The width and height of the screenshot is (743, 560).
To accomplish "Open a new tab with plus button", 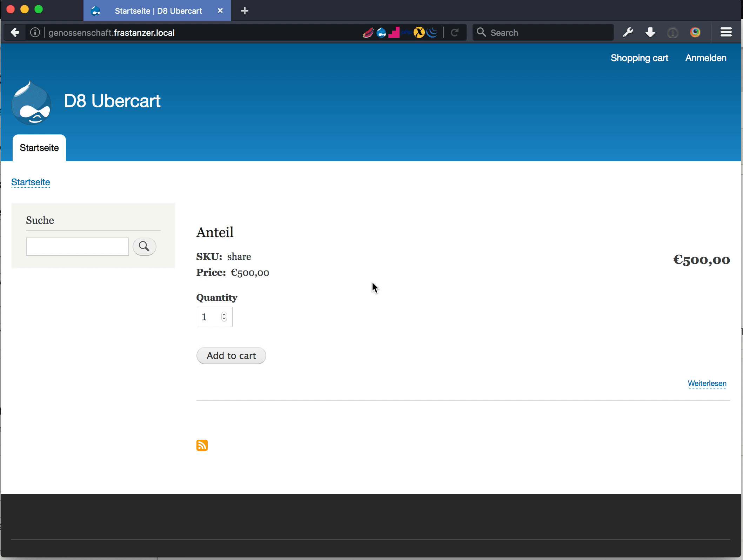I will pyautogui.click(x=245, y=11).
